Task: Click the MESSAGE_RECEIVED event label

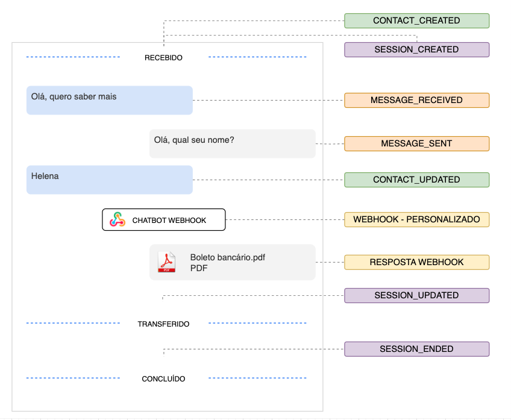Action: [x=416, y=100]
